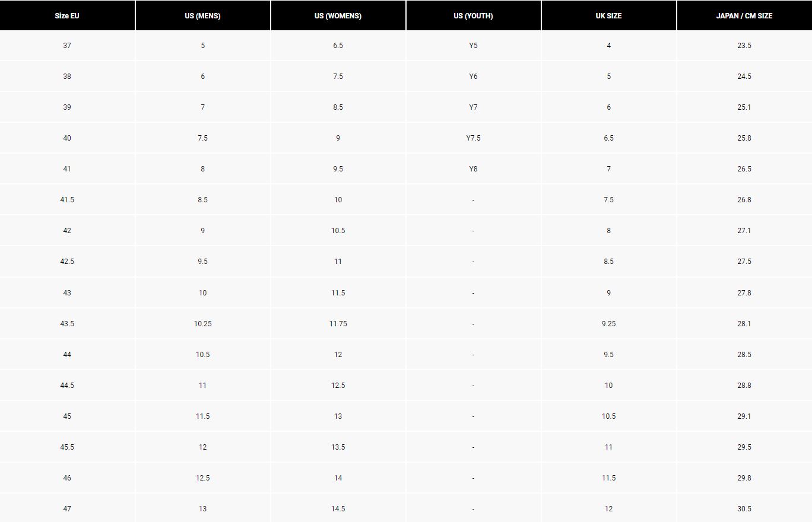Click Japan size 30.5 cell
Image resolution: width=812 pixels, height=522 pixels.
pyautogui.click(x=744, y=509)
